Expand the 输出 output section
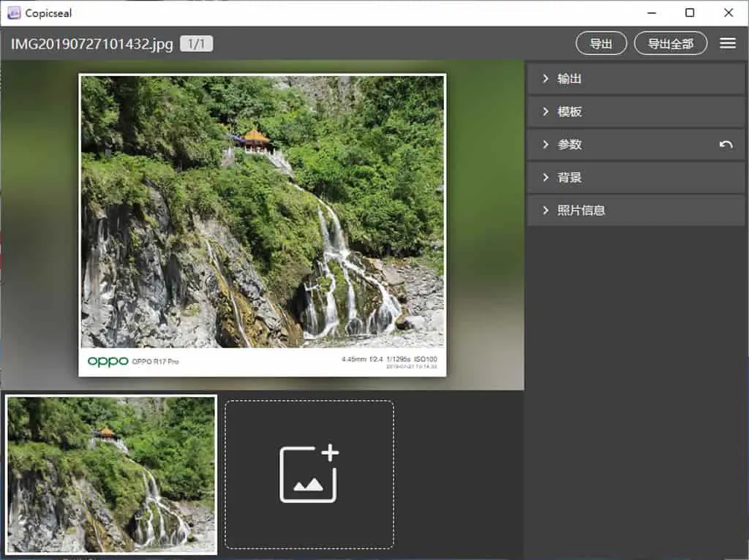The width and height of the screenshot is (749, 560). tap(636, 79)
